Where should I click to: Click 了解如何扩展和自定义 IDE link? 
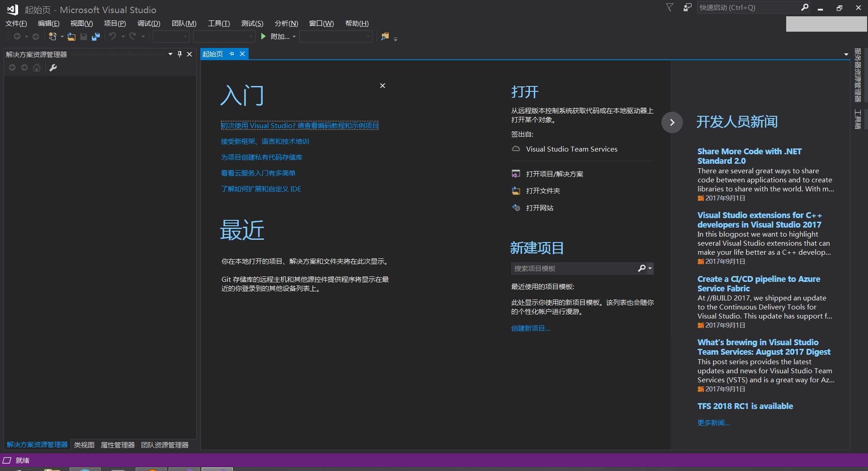pyautogui.click(x=261, y=189)
